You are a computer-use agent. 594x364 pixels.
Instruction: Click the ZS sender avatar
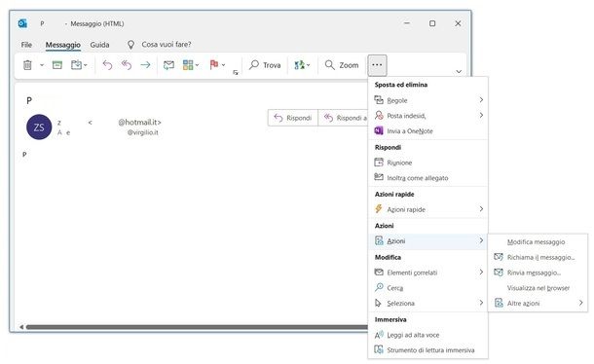(x=39, y=127)
